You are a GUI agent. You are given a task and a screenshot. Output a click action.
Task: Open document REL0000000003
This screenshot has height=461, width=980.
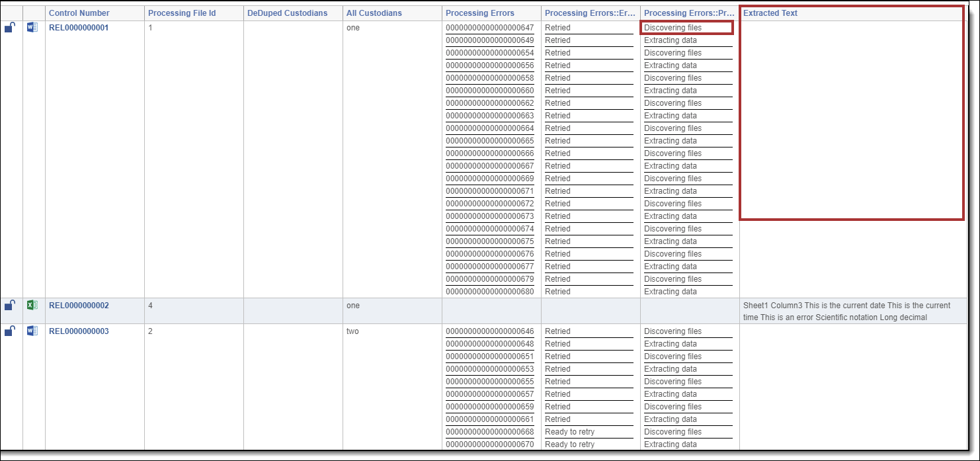pyautogui.click(x=79, y=331)
